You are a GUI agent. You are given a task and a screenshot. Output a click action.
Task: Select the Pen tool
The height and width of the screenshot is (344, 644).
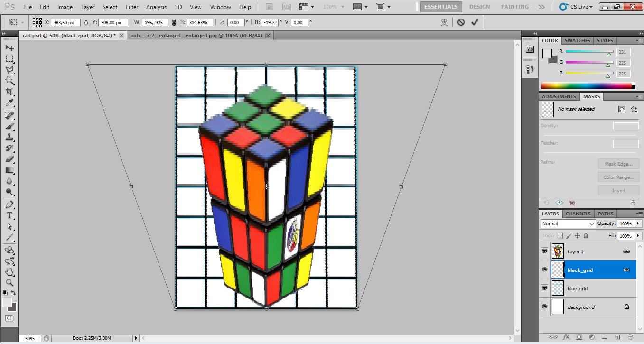(x=9, y=205)
